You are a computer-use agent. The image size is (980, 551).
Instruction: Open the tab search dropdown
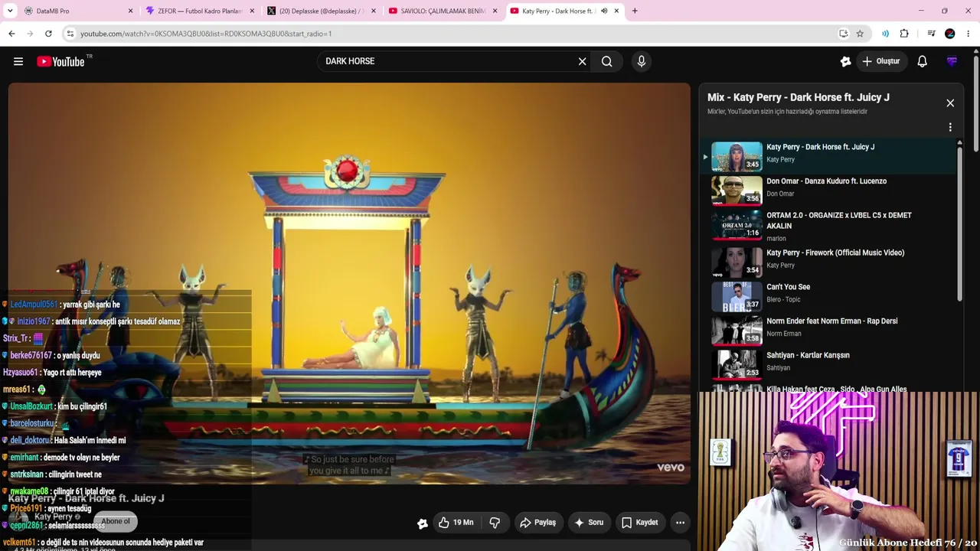(x=10, y=11)
